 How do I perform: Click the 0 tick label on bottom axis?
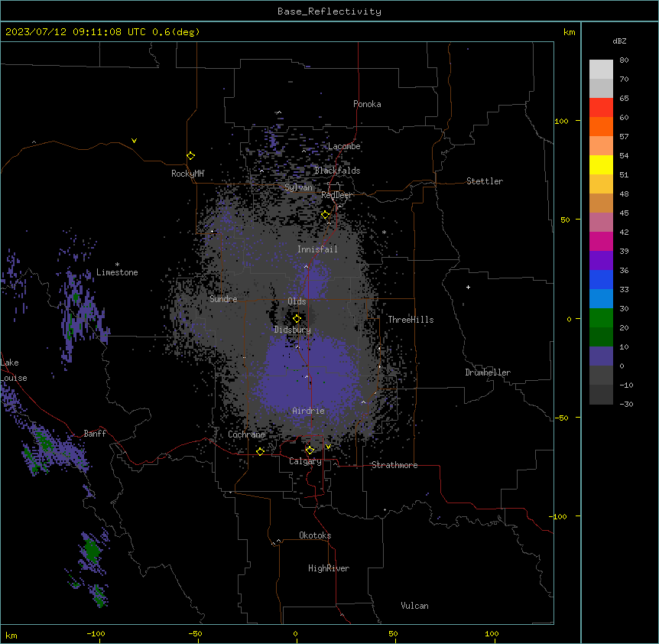click(x=295, y=633)
